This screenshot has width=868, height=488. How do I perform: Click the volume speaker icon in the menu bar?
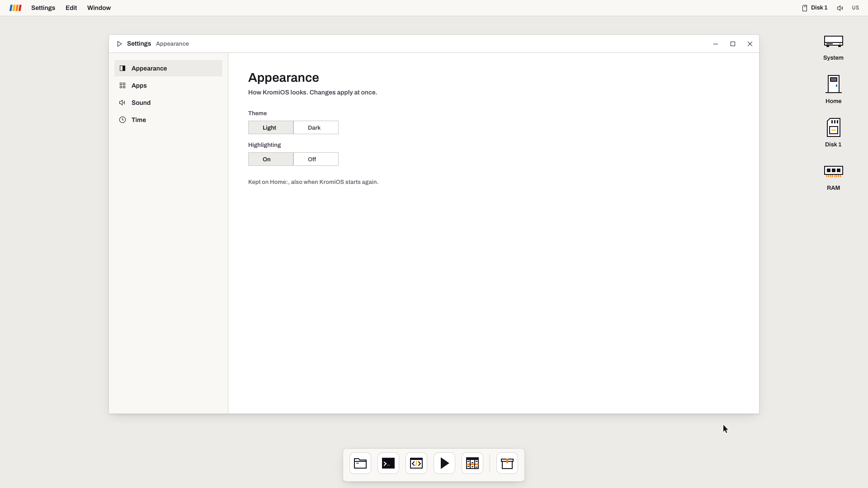840,8
